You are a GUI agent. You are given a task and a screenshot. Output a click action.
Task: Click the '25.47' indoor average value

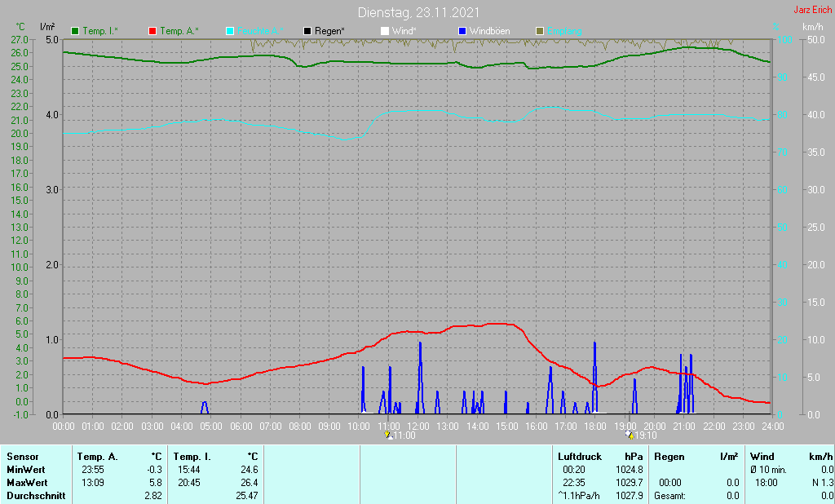click(247, 496)
